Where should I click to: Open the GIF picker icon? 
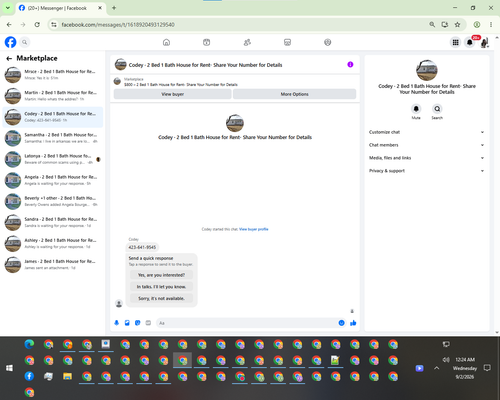coord(148,323)
